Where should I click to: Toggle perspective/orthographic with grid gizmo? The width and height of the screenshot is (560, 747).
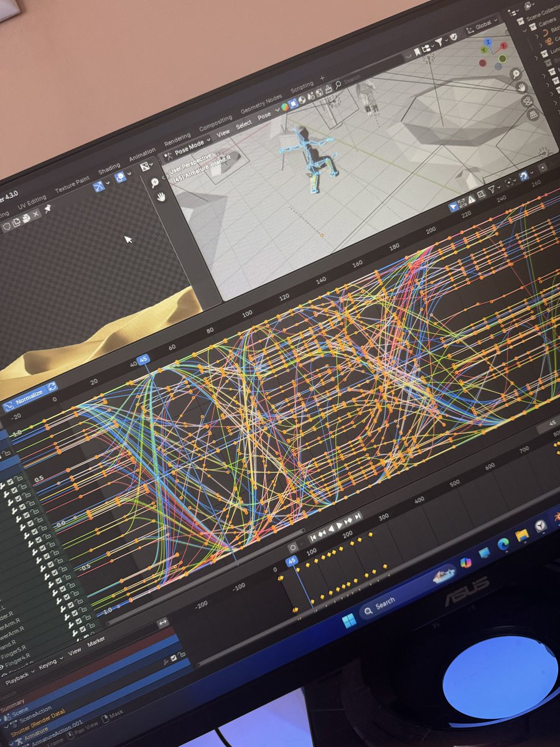click(533, 115)
